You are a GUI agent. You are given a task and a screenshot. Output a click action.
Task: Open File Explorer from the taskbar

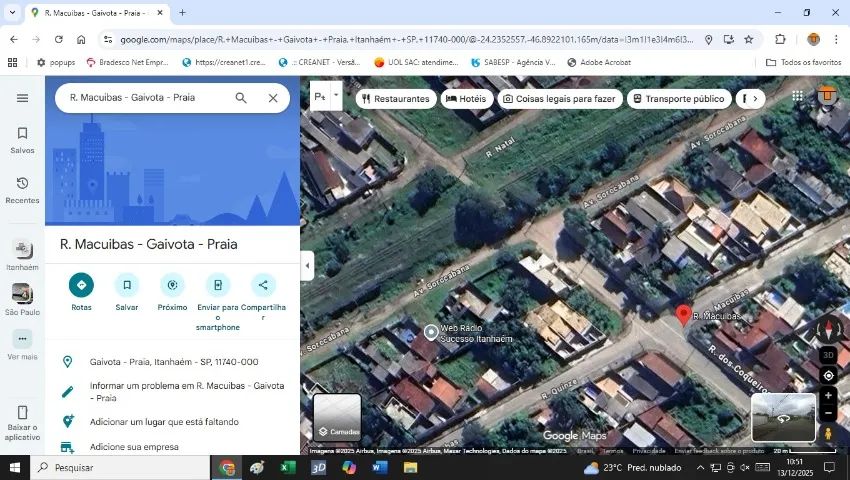click(x=410, y=468)
